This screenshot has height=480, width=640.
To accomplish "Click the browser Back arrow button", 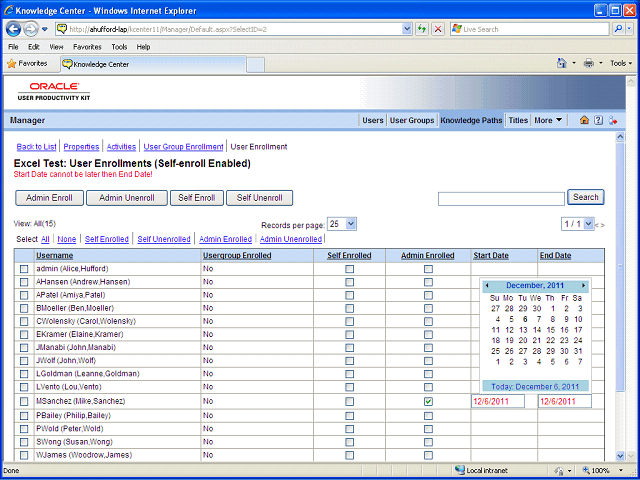I will (13, 29).
